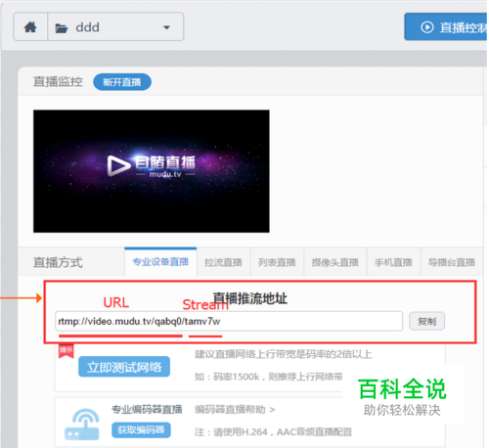
Task: Click the router encoder icon
Action: click(x=82, y=424)
